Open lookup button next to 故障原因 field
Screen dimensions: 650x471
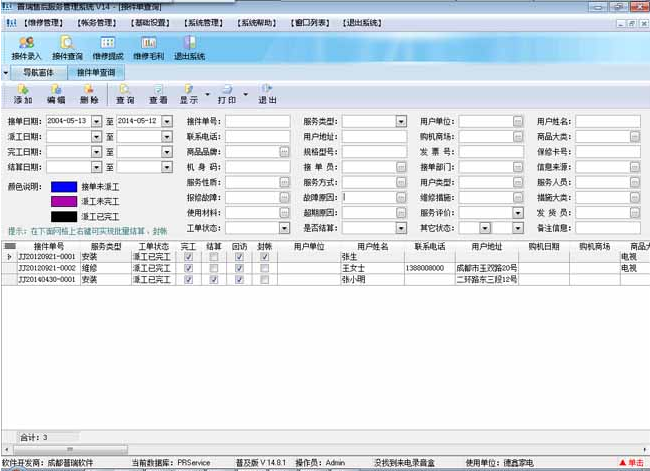[401, 197]
